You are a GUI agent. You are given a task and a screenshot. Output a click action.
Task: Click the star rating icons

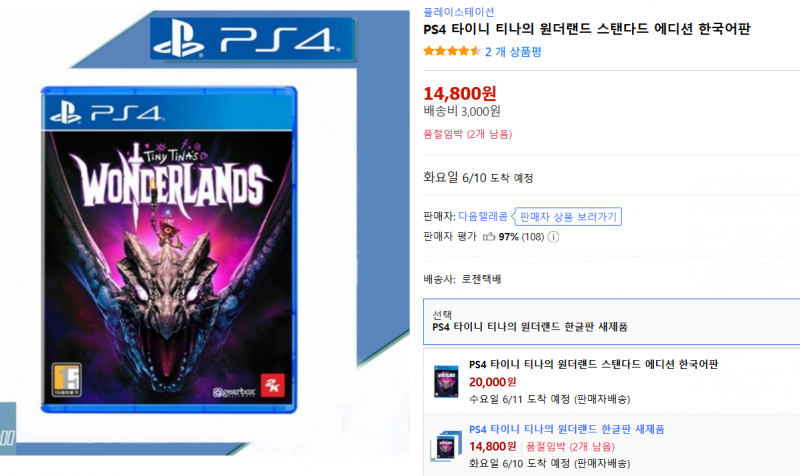(452, 51)
